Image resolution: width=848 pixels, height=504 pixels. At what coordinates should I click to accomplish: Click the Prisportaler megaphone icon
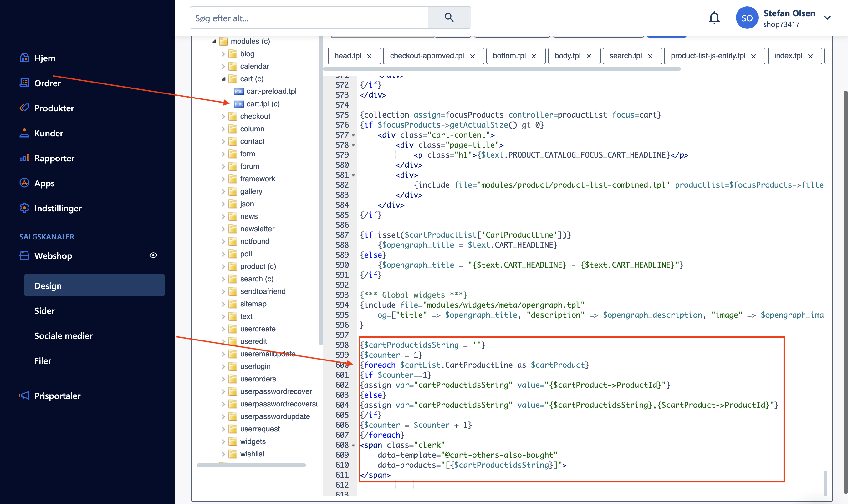[24, 395]
